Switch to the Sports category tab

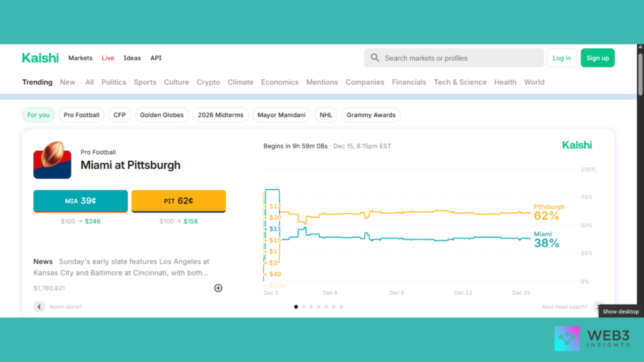145,82
